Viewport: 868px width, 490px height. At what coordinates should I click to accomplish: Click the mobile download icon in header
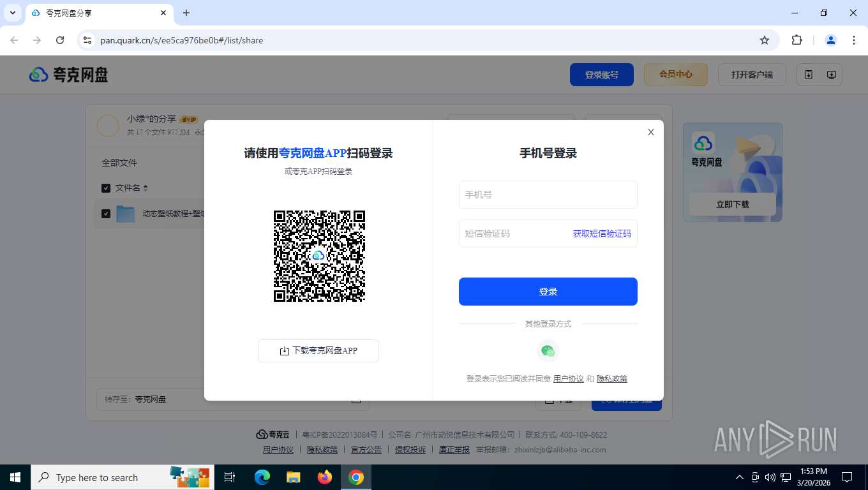808,75
